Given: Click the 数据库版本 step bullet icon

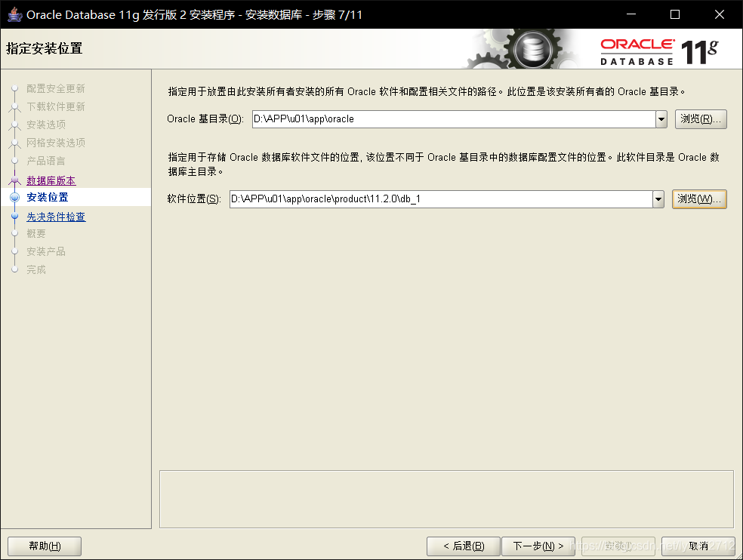Looking at the screenshot, I should (x=14, y=180).
